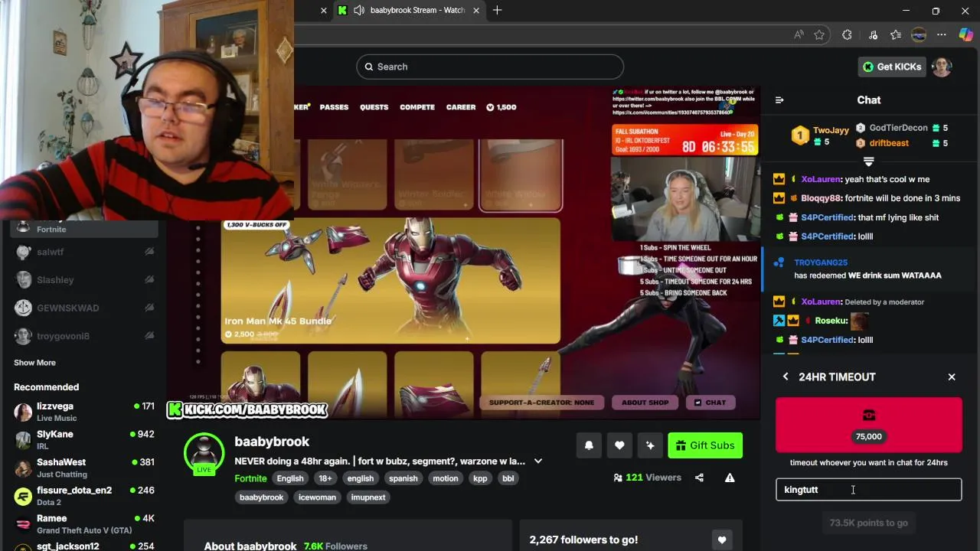Open the sparkle button beside Gift Subs
The height and width of the screenshot is (551, 980).
[650, 445]
